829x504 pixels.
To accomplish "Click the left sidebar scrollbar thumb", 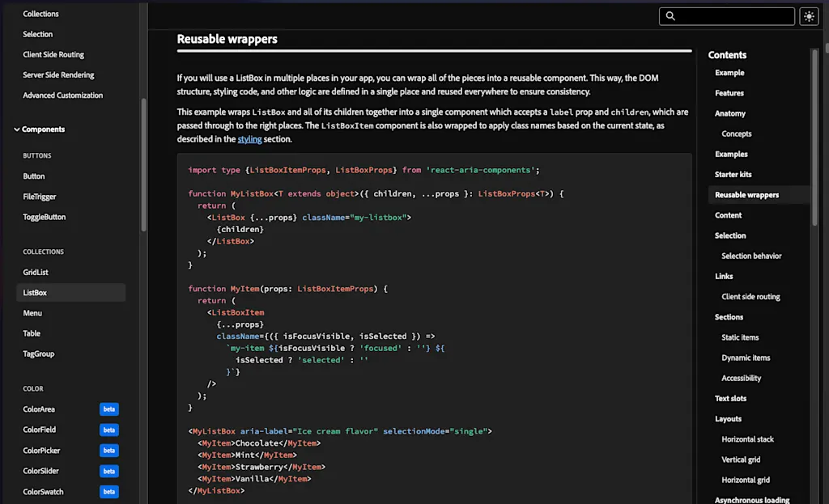I will [143, 165].
